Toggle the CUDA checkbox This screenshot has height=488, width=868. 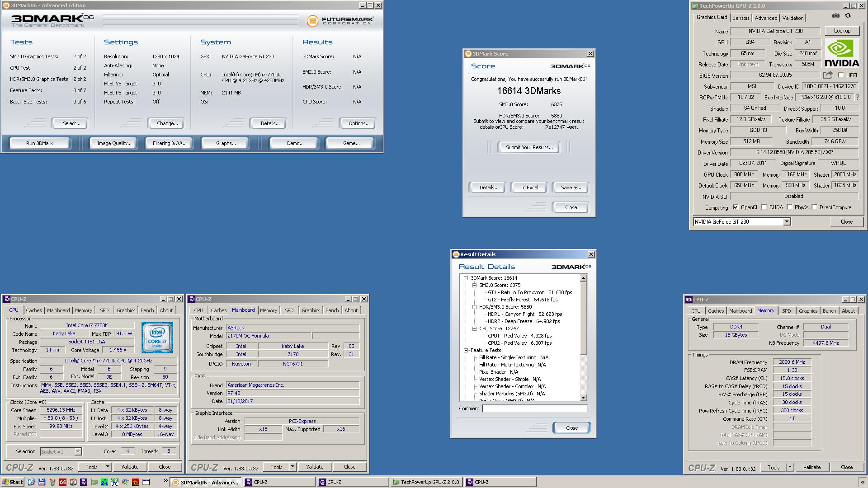point(764,207)
